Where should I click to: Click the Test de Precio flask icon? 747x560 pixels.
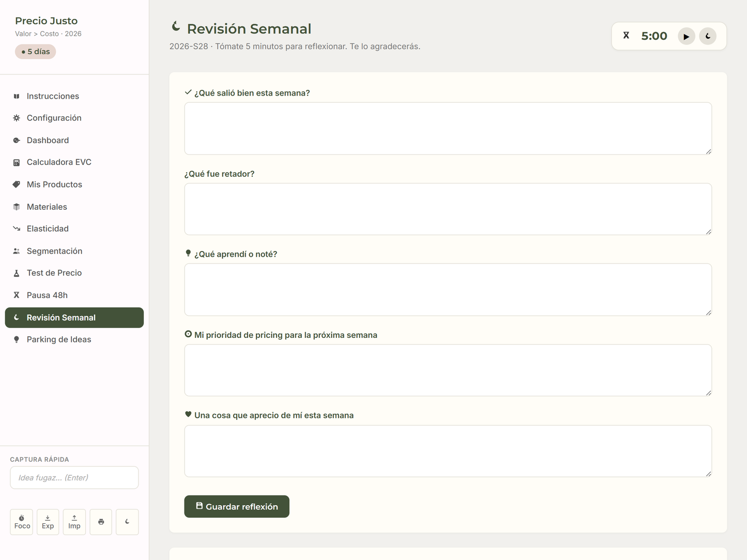(x=17, y=273)
